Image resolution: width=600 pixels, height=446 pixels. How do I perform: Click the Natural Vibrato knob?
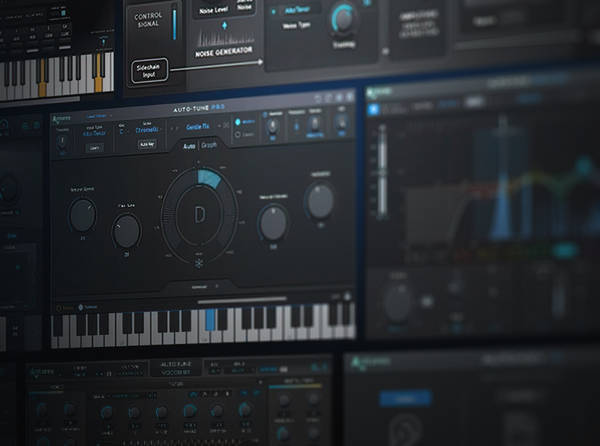tap(272, 221)
